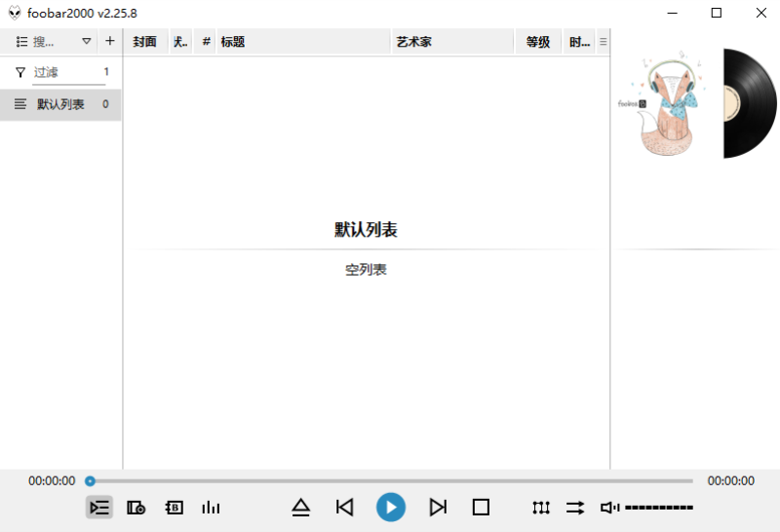Skip to the previous track
This screenshot has height=532, width=780.
point(344,508)
